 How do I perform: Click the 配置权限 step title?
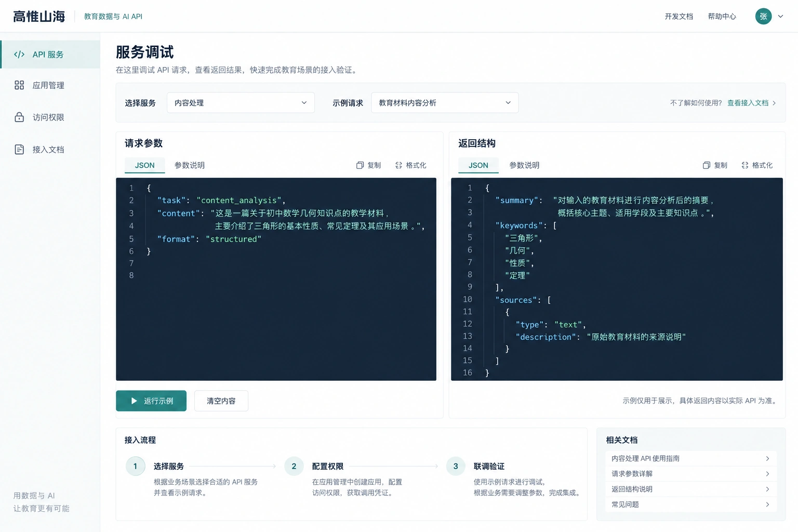click(328, 467)
